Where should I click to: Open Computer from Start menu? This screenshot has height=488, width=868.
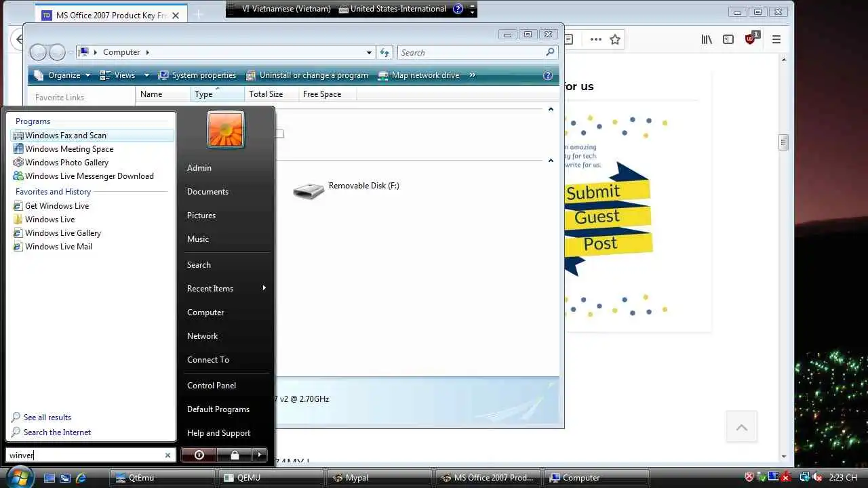click(205, 312)
